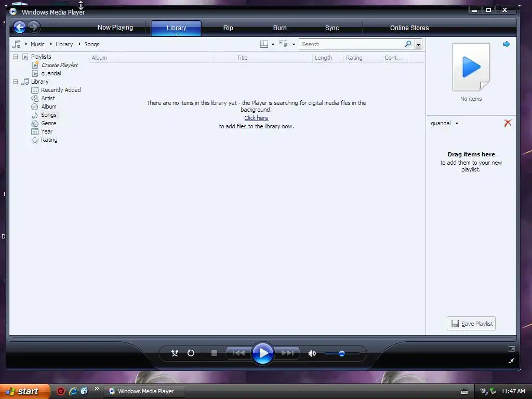Open the Burn tab
The width and height of the screenshot is (532, 399).
tap(280, 28)
